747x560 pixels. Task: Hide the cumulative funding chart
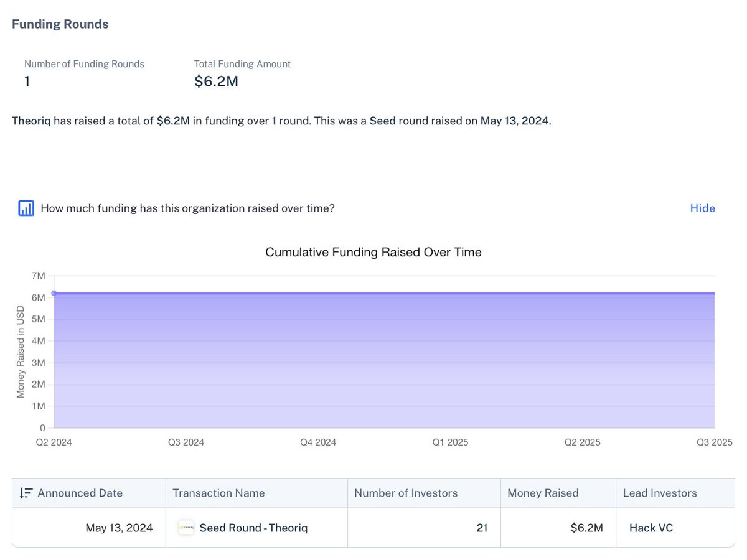[702, 208]
